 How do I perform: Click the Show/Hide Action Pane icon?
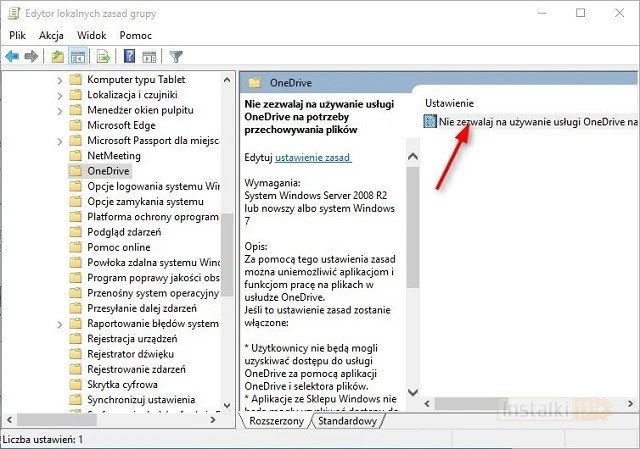[x=148, y=56]
